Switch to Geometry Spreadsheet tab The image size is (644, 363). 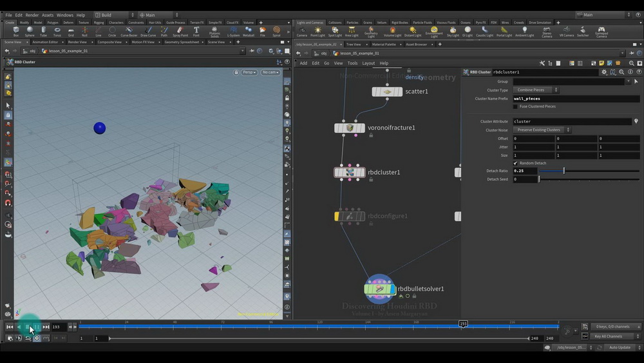[182, 42]
